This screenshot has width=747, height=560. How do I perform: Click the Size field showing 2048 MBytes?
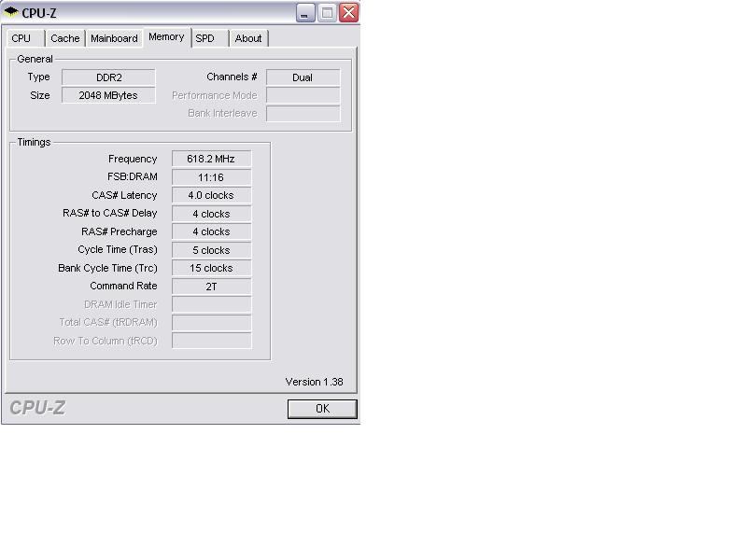click(108, 95)
